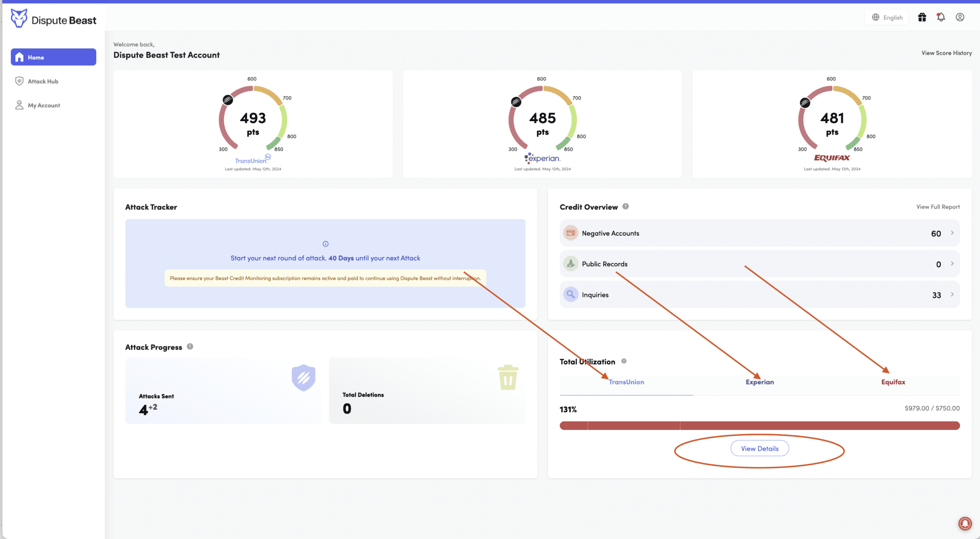Select the TransUnion utilization tab
The height and width of the screenshot is (539, 980).
(x=626, y=382)
